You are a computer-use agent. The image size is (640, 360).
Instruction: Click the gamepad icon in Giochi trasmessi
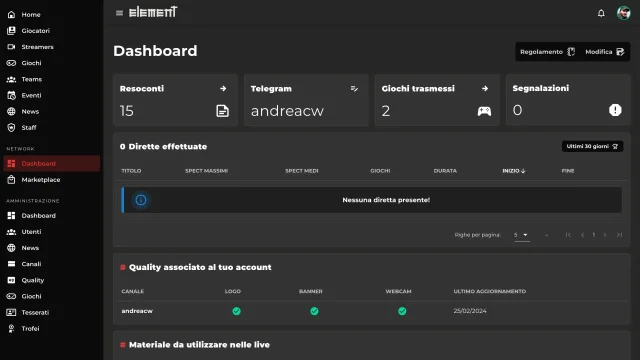point(484,111)
